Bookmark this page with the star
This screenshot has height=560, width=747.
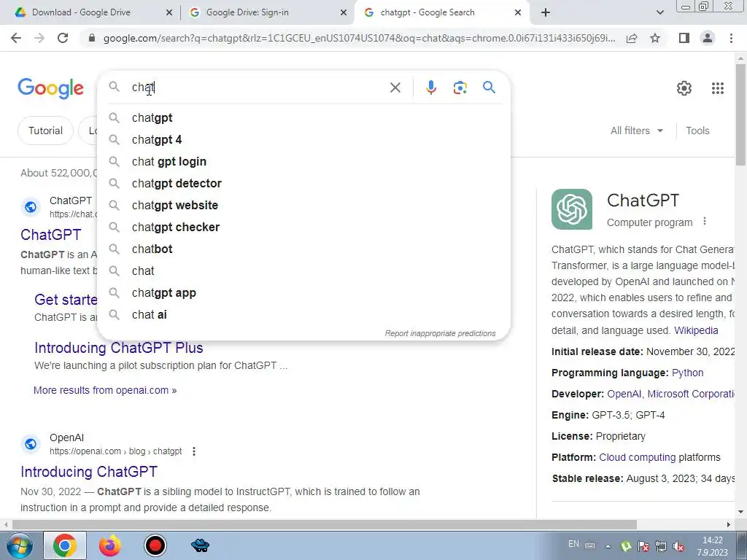pos(656,38)
